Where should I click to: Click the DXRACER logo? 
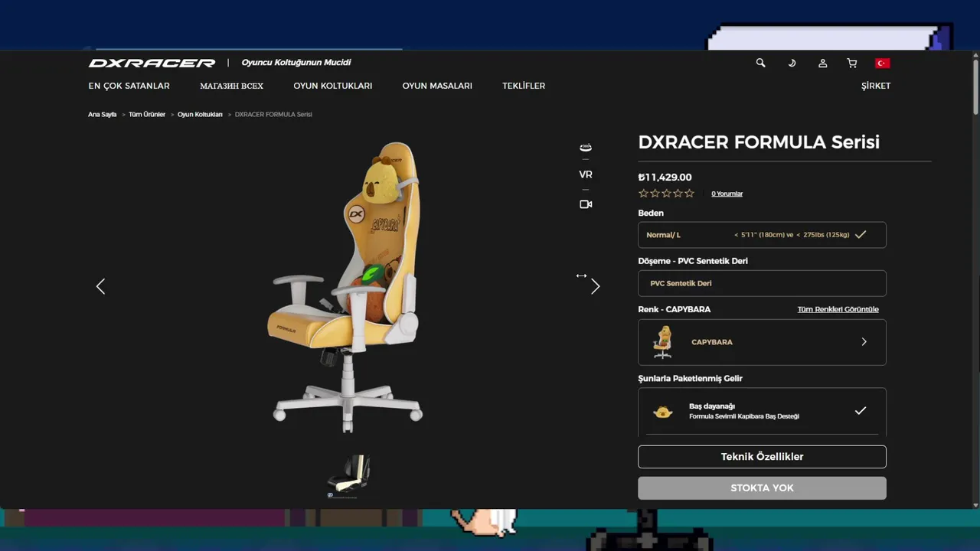pyautogui.click(x=152, y=63)
